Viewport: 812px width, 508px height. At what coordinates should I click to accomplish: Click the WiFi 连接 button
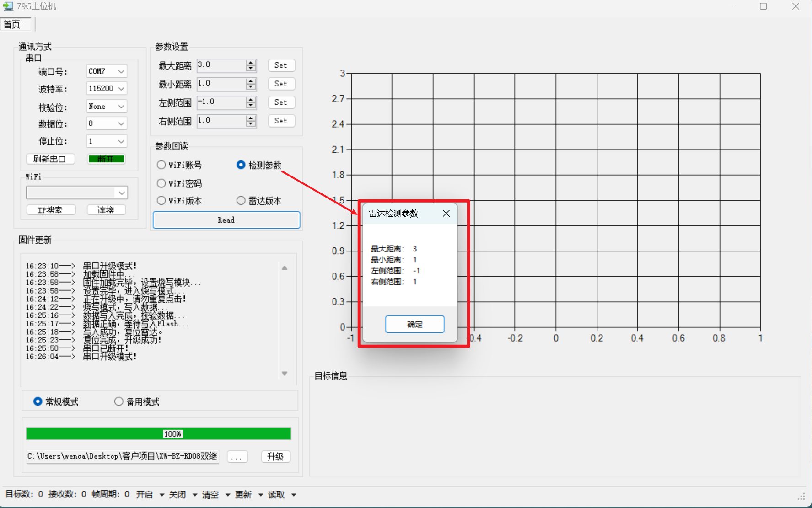(x=106, y=210)
